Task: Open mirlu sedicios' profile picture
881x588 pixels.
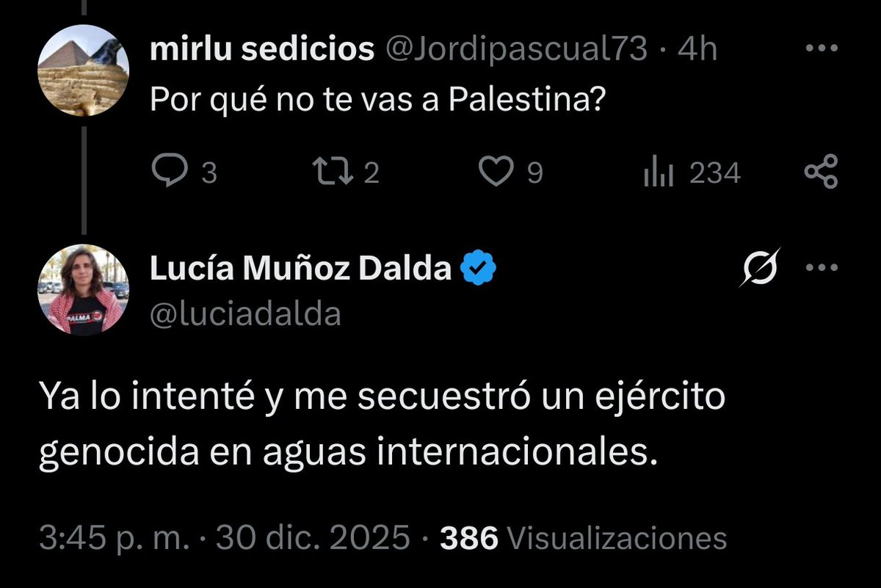Action: (83, 70)
